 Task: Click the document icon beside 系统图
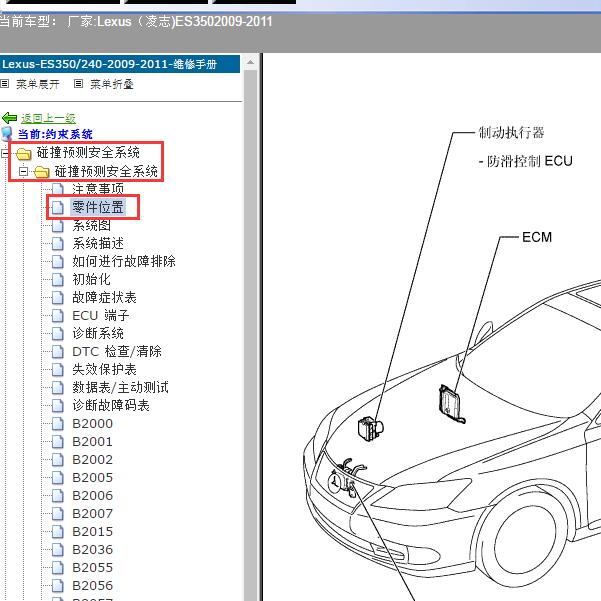(57, 225)
